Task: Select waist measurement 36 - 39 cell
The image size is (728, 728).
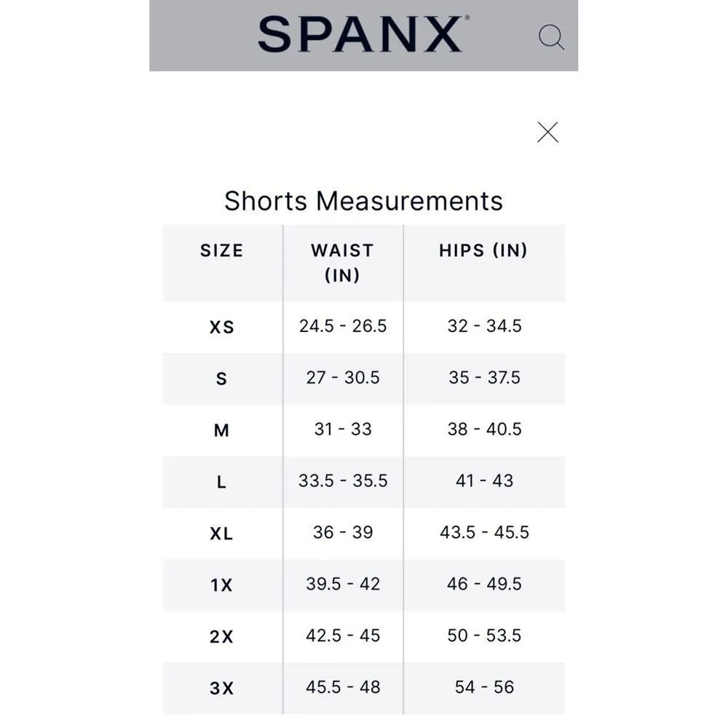Action: [343, 532]
